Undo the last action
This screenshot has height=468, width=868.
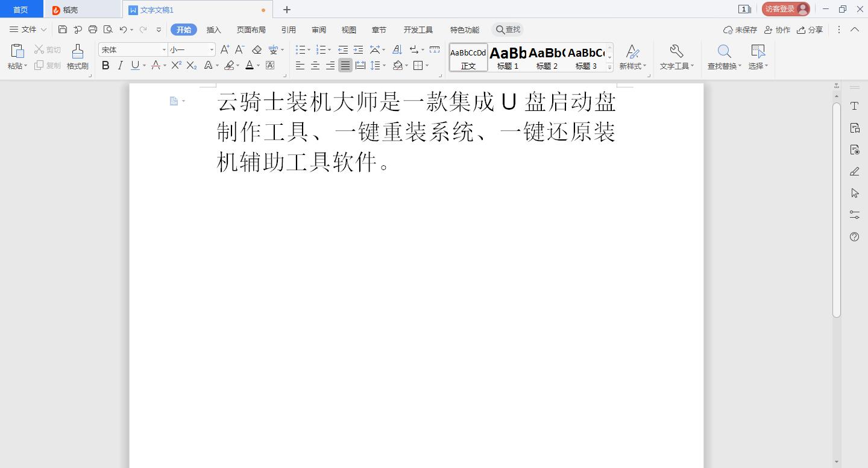click(x=123, y=30)
